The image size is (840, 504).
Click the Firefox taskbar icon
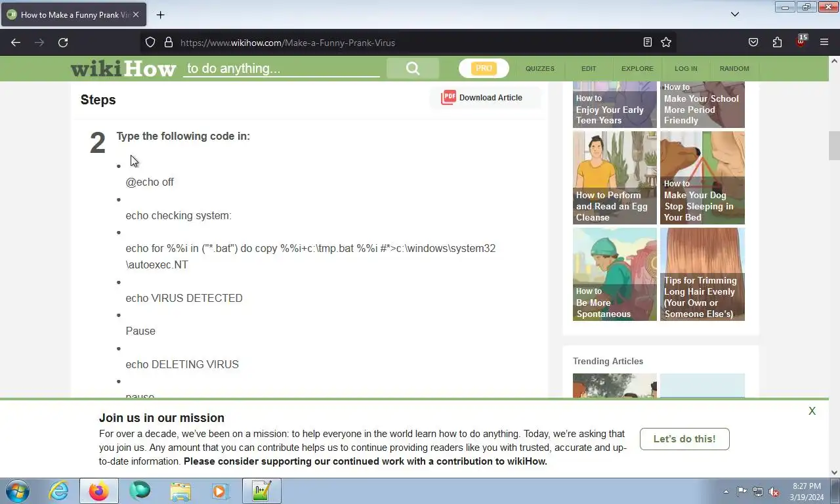[x=98, y=491]
